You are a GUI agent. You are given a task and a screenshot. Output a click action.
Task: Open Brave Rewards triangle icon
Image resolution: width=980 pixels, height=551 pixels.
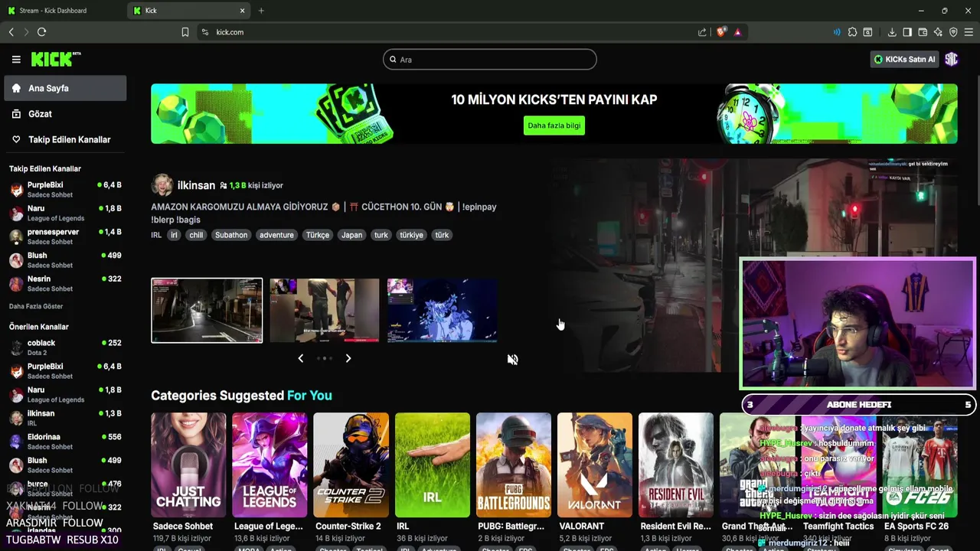(737, 32)
